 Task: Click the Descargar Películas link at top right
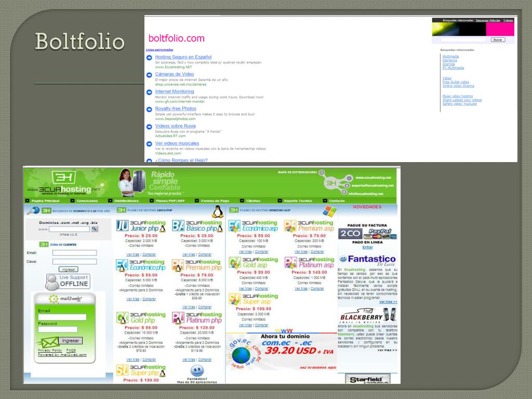(x=488, y=20)
